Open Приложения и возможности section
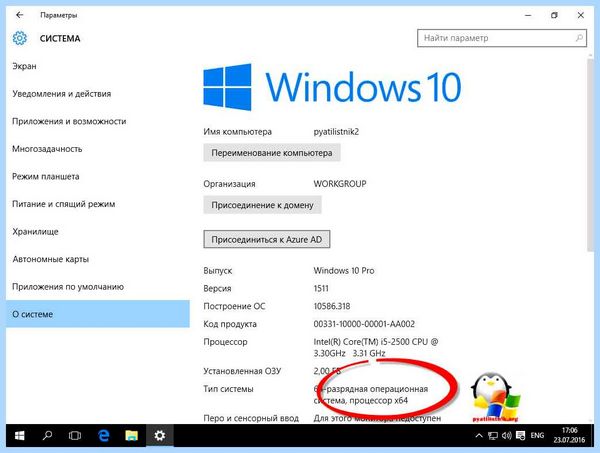The width and height of the screenshot is (600, 453). [69, 121]
